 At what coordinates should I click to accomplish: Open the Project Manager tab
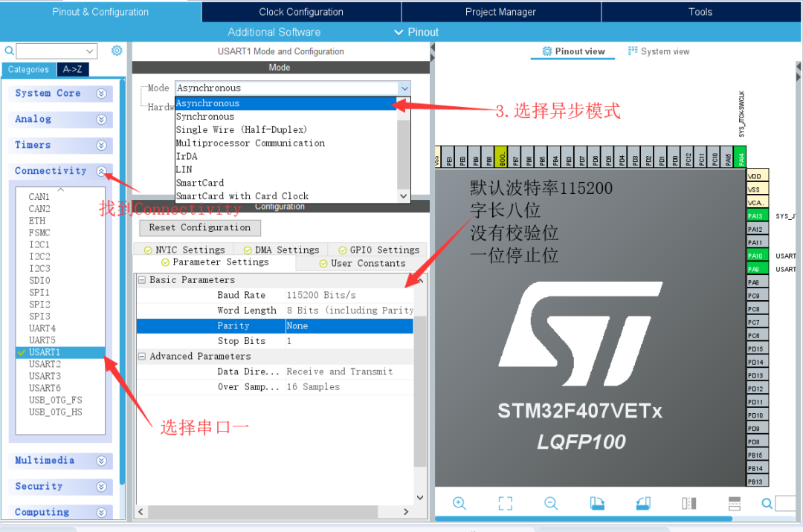coord(500,12)
